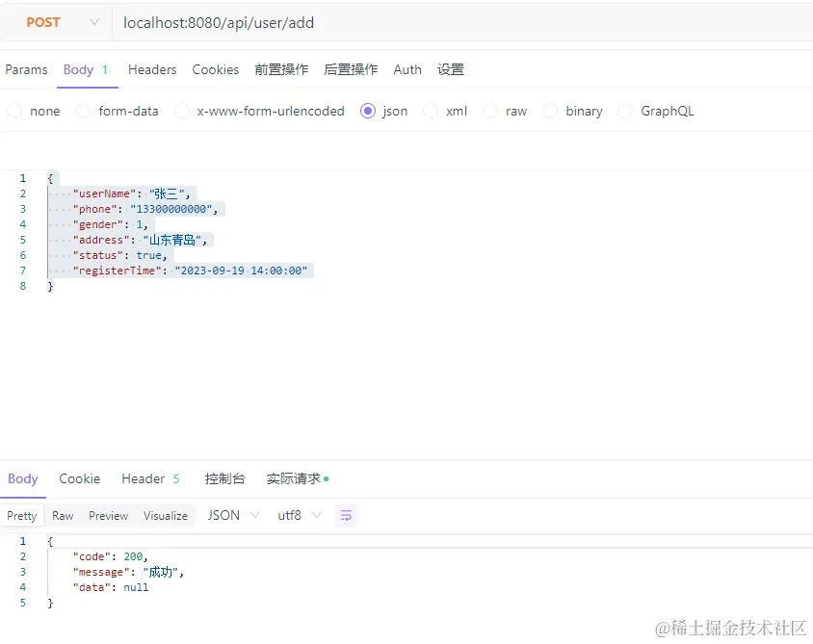Switch to the response Body tab

coord(23,478)
